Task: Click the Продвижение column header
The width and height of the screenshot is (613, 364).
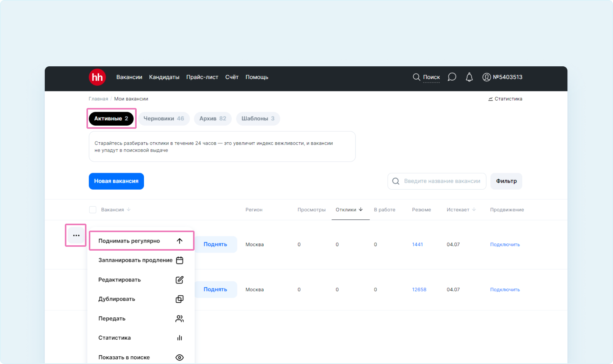Action: pos(507,210)
